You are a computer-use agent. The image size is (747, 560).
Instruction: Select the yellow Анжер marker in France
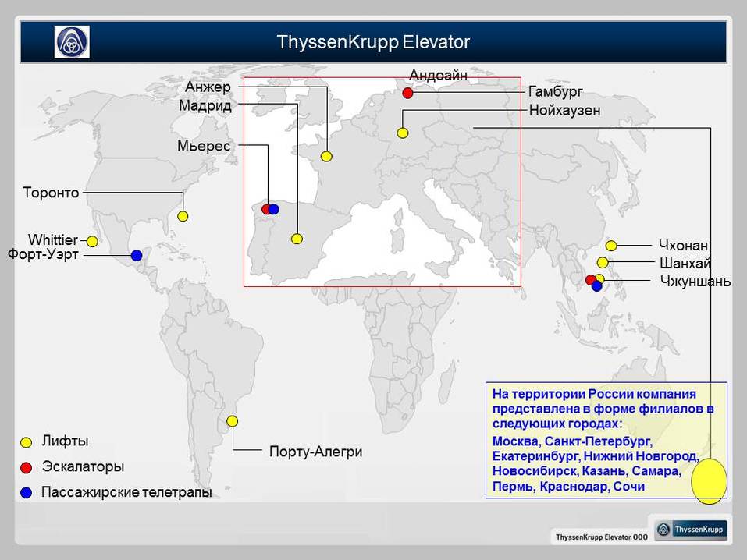326,157
